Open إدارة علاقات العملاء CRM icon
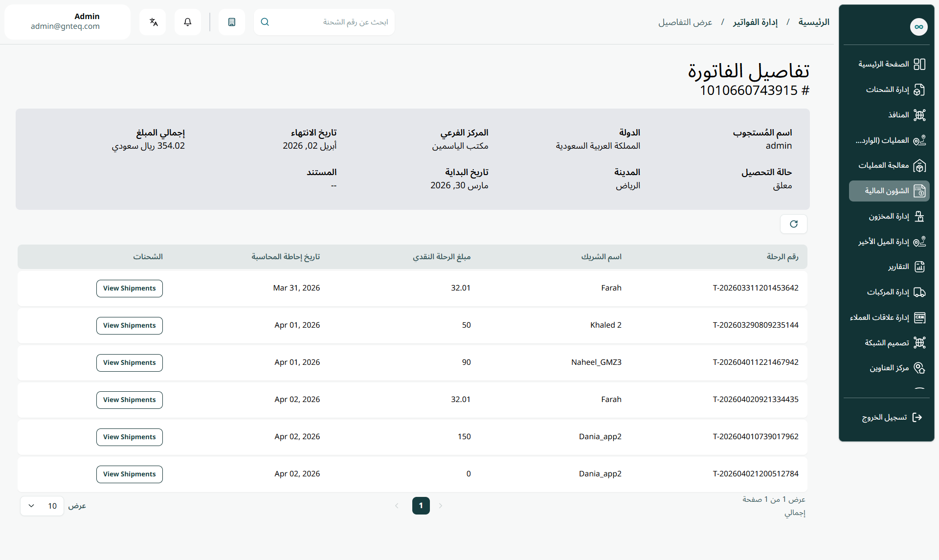The width and height of the screenshot is (939, 560). coord(919,318)
